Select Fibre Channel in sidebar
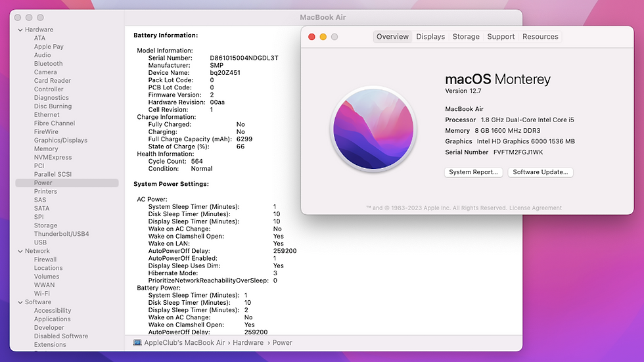The image size is (644, 362). [55, 123]
